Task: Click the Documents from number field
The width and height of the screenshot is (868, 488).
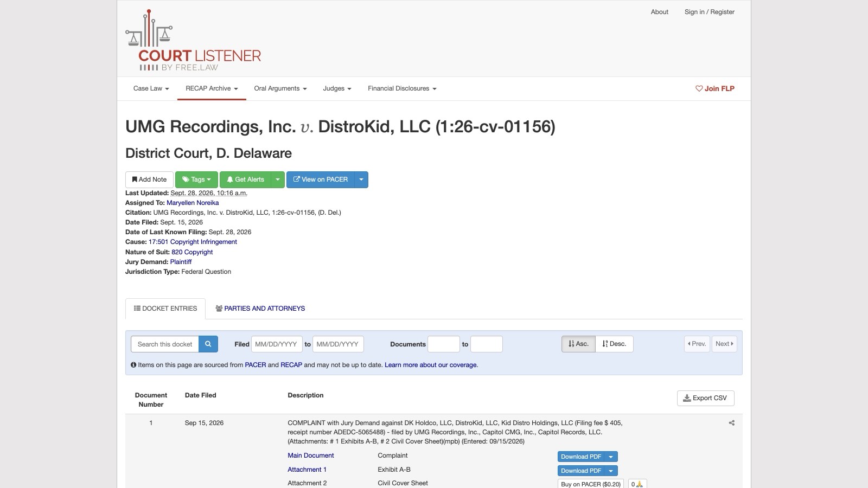Action: click(444, 344)
